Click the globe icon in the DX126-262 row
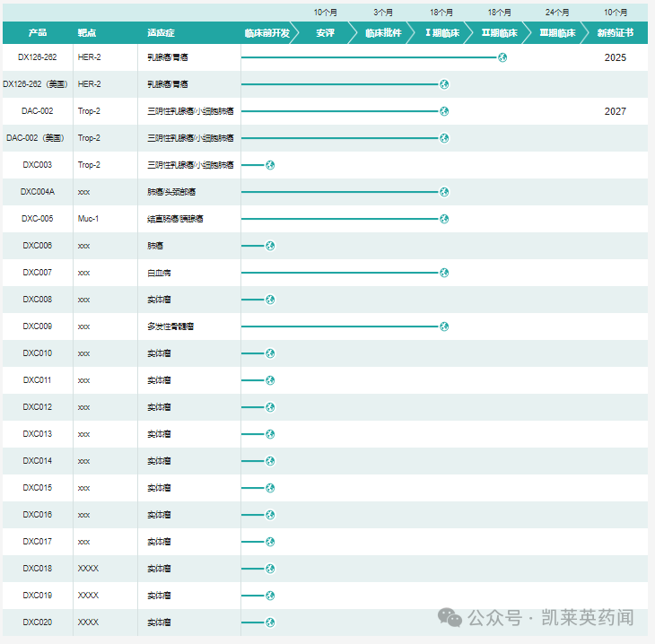The image size is (655, 644). [502, 57]
